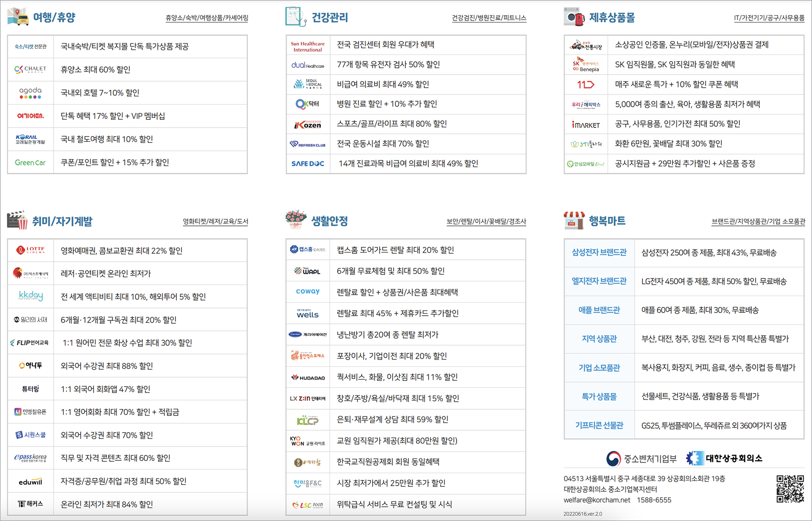Click '휴양소 최대 60% 할인' text

tap(95, 69)
